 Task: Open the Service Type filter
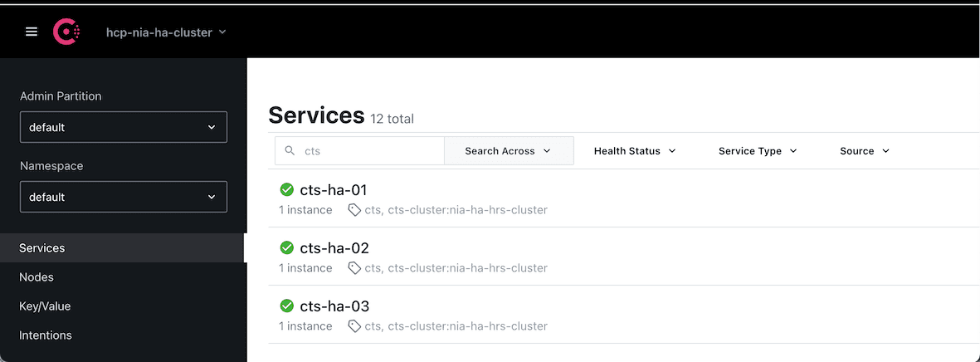click(758, 151)
